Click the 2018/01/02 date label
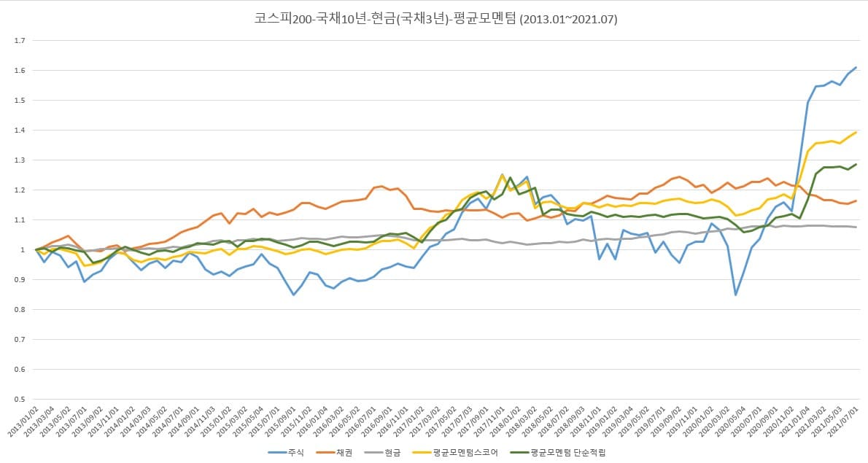This screenshot has height=463, width=868. click(x=506, y=421)
